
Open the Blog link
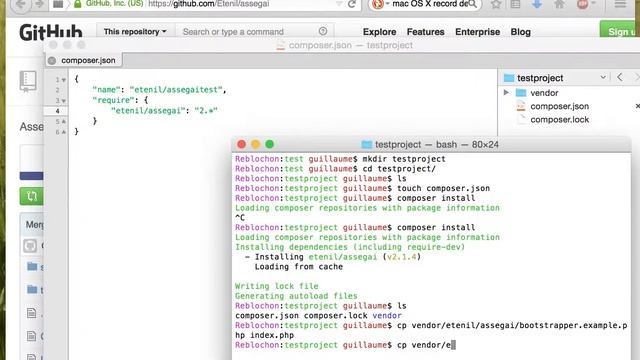[520, 32]
